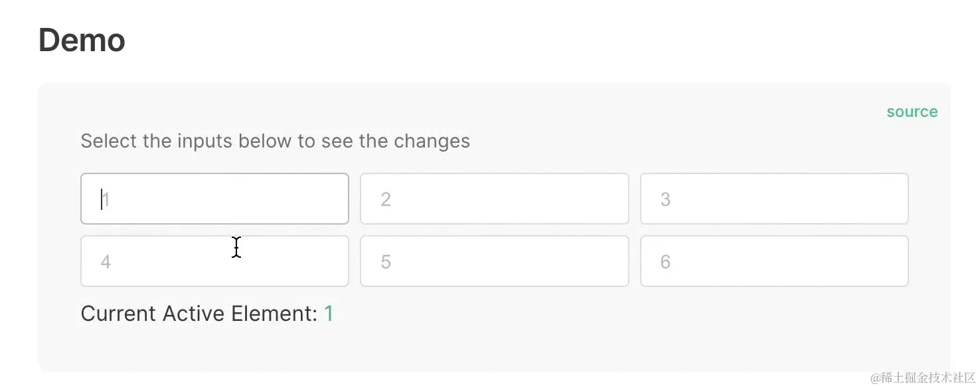Focus the input with placeholder 1
This screenshot has height=388, width=980.
pyautogui.click(x=214, y=199)
